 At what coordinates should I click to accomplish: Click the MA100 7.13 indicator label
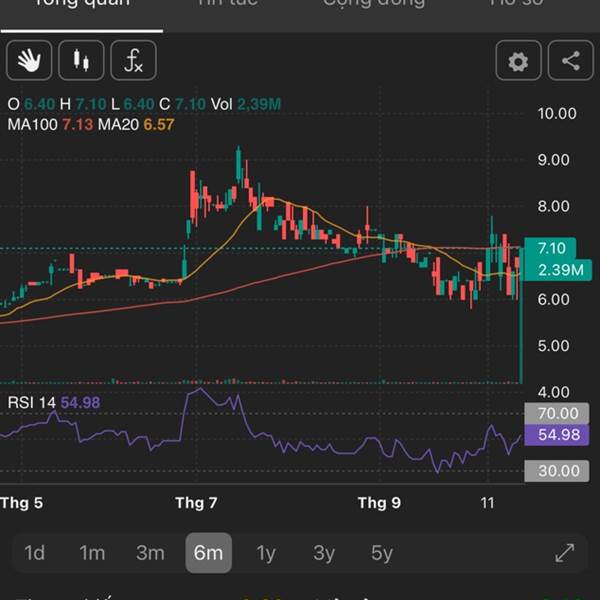pyautogui.click(x=50, y=125)
